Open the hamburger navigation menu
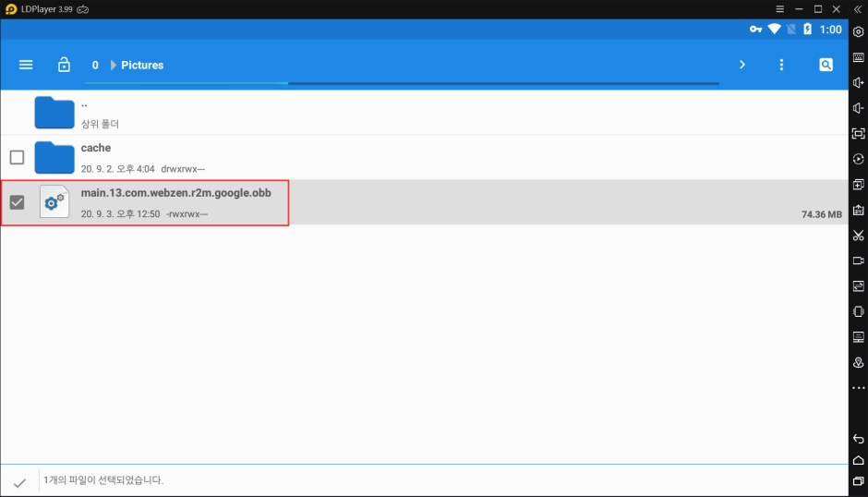Image resolution: width=868 pixels, height=497 pixels. click(26, 65)
